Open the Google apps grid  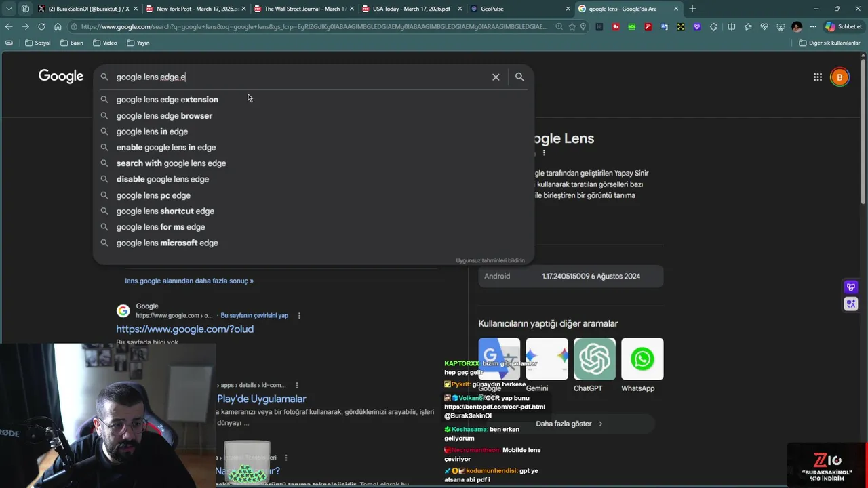click(818, 77)
